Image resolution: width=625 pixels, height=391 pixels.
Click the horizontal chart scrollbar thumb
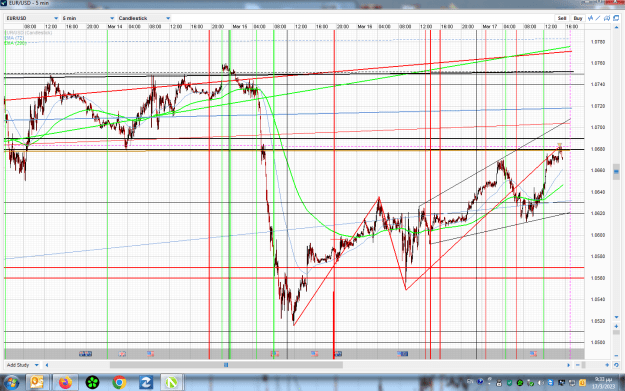226,365
